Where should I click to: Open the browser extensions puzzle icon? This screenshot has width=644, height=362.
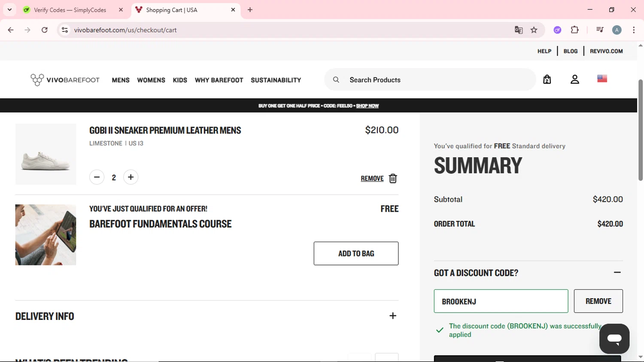(575, 30)
